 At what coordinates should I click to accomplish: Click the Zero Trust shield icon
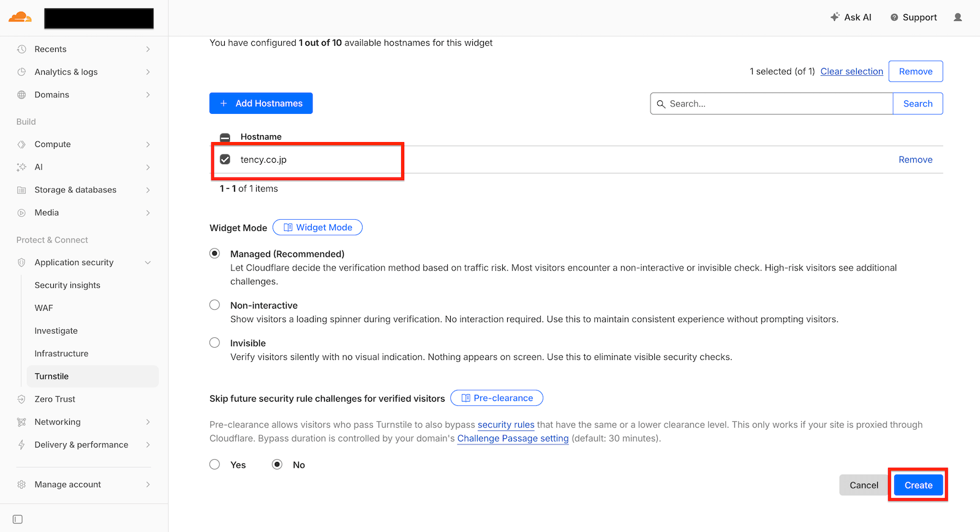21,399
